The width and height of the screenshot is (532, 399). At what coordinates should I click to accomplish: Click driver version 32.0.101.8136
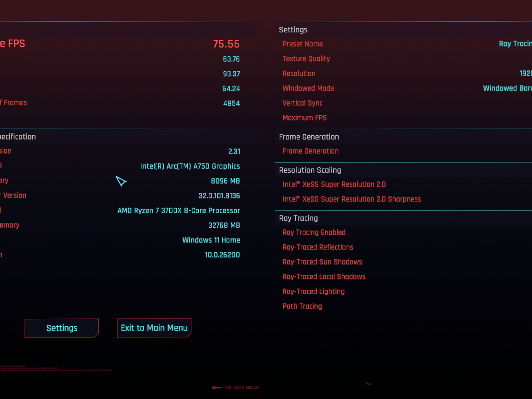click(x=219, y=196)
